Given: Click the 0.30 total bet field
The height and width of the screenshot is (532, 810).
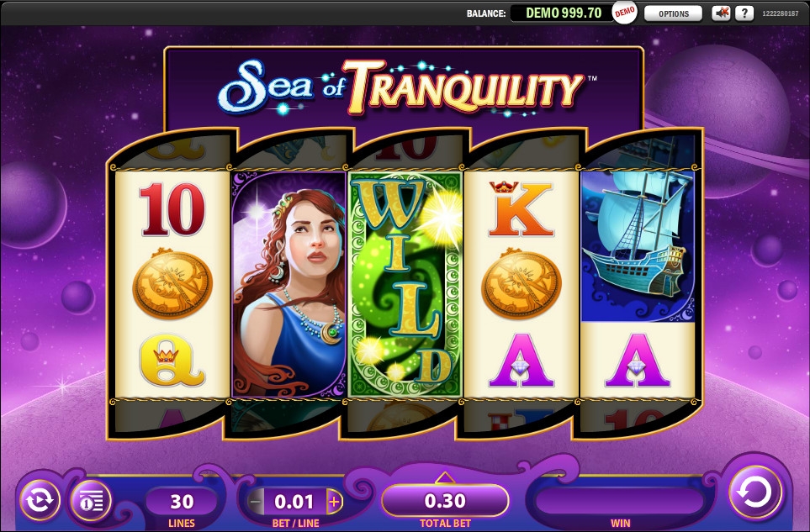Looking at the screenshot, I should [445, 501].
